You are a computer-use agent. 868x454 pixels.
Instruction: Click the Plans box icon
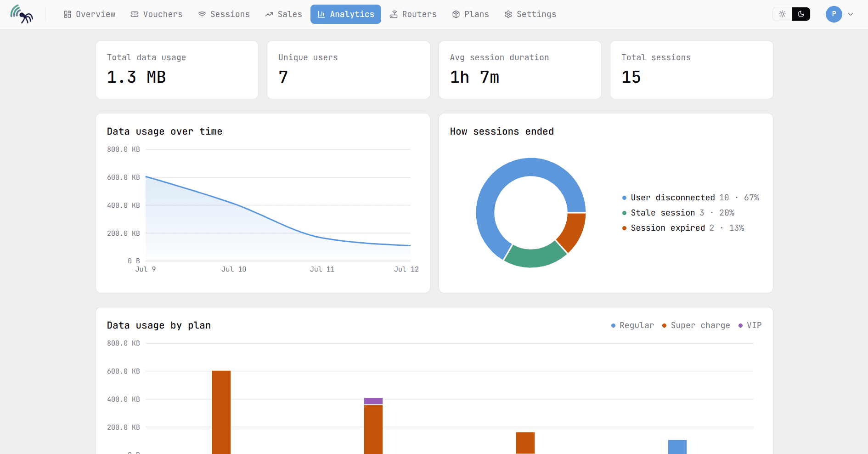tap(456, 14)
